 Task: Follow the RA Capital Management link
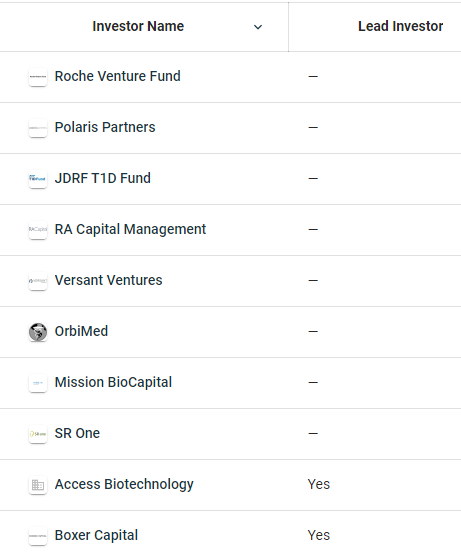click(x=130, y=229)
